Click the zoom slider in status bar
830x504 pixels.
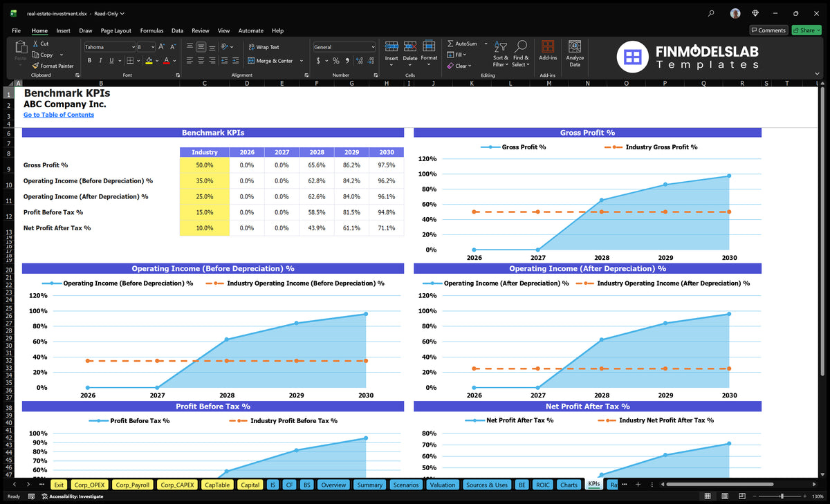click(782, 496)
